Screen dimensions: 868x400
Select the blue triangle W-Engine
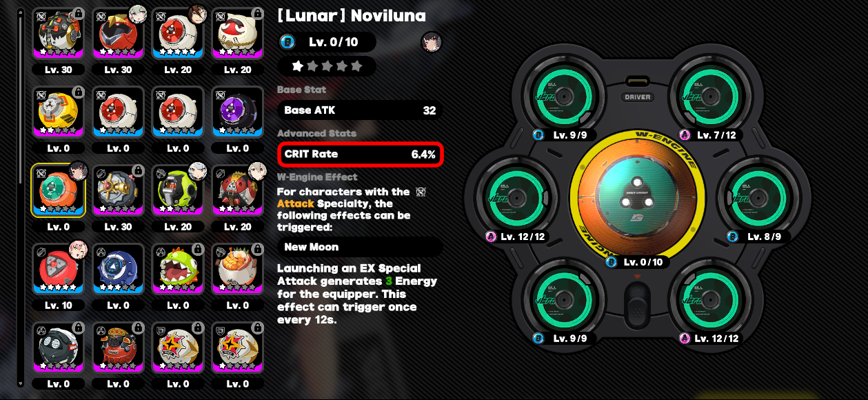[118, 270]
